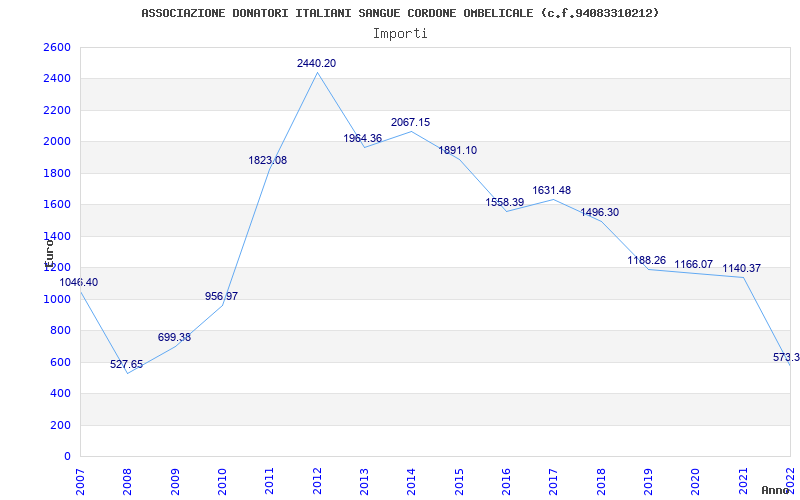Select the 2021 year axis label
The width and height of the screenshot is (800, 500).
point(743,480)
